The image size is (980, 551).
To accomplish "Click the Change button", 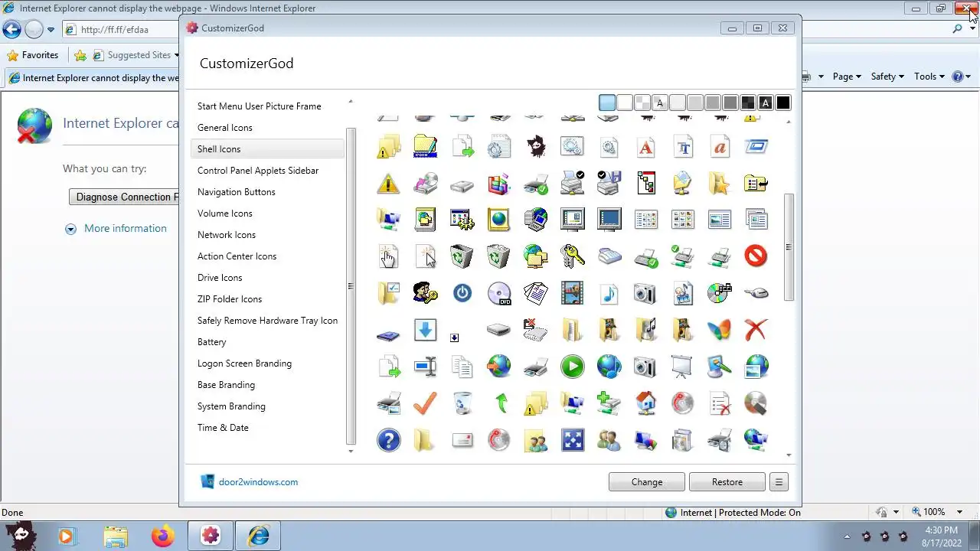I will [647, 482].
